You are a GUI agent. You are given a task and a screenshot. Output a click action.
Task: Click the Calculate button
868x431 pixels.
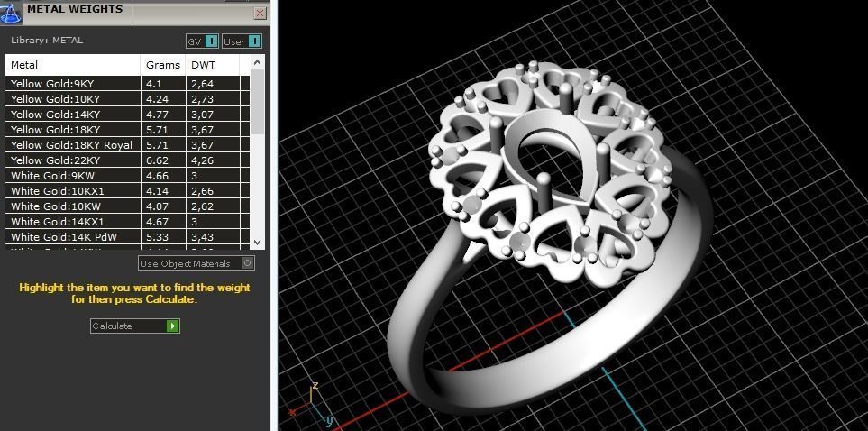(x=135, y=326)
